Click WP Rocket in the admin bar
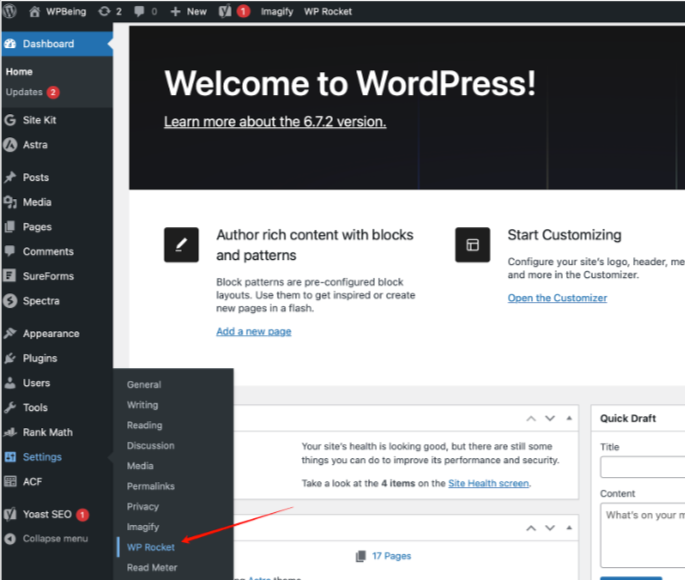 pyautogui.click(x=328, y=11)
